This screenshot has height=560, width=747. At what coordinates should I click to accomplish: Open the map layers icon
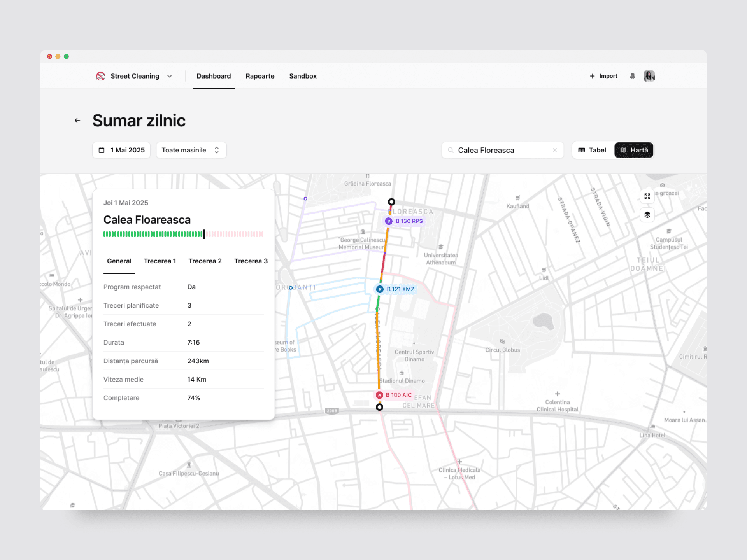[x=647, y=215]
